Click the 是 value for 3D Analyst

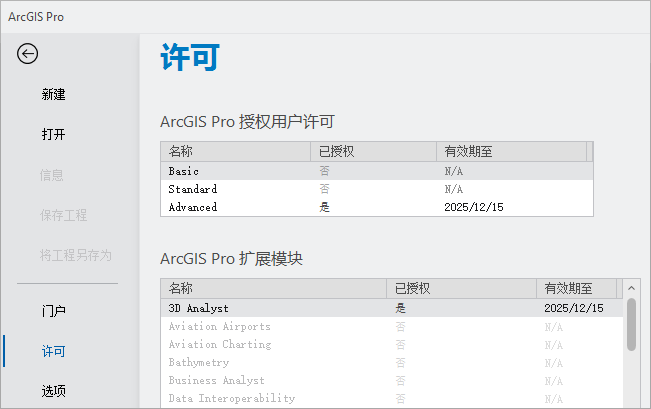click(400, 308)
